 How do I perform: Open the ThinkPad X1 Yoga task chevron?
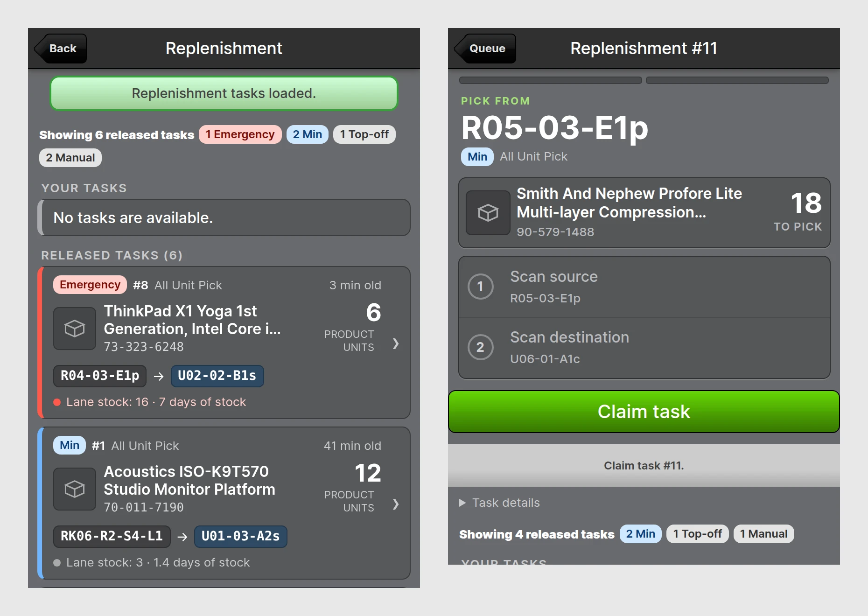coord(396,343)
